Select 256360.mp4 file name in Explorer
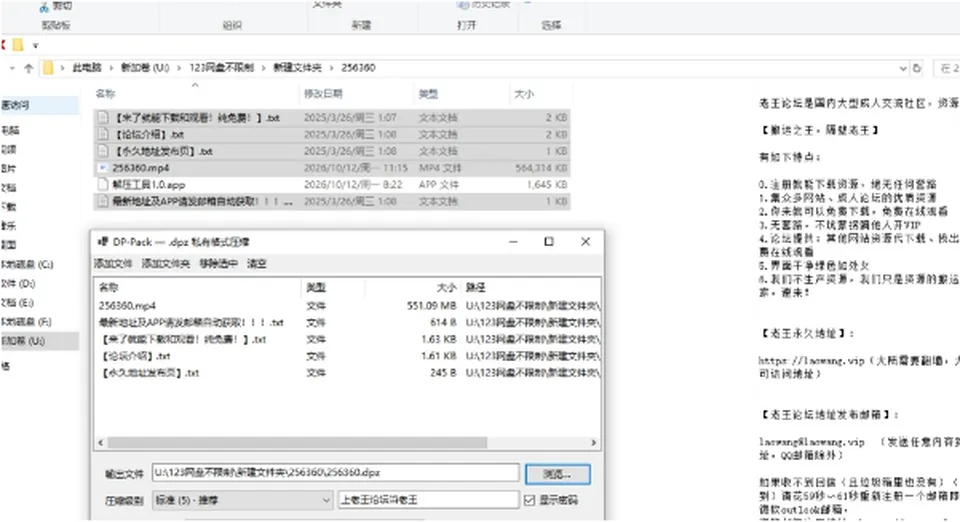The width and height of the screenshot is (960, 522). click(x=141, y=168)
